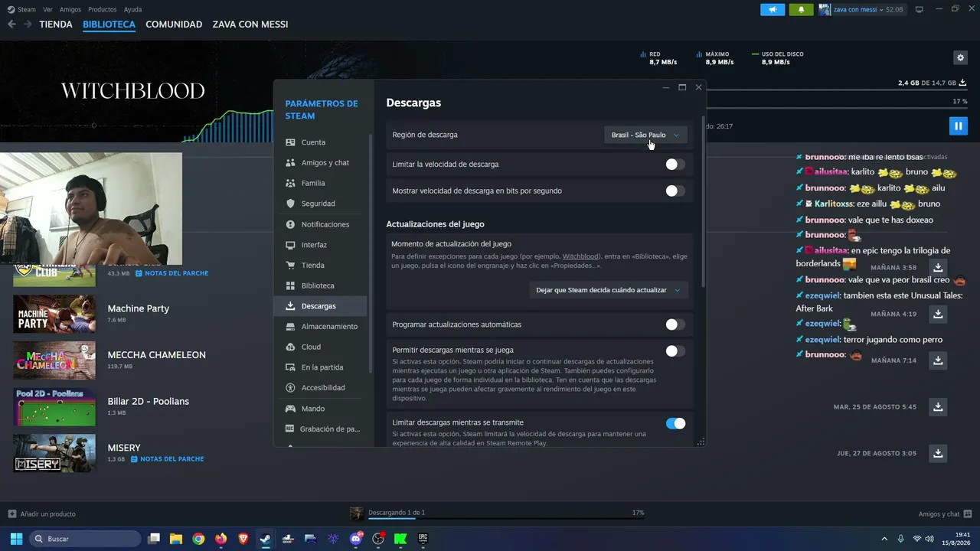Enable Permitir descargas mientras se juega
Viewport: 980px width, 551px height.
[x=675, y=351]
